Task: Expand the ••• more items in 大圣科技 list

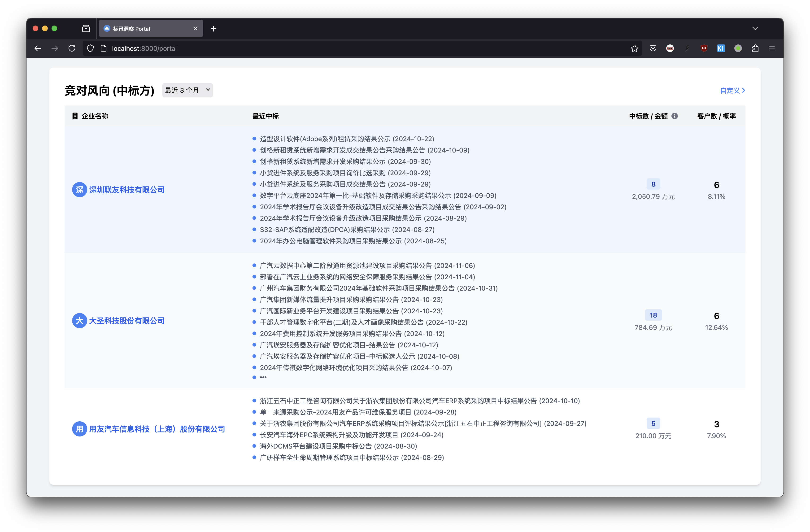Action: coord(263,377)
